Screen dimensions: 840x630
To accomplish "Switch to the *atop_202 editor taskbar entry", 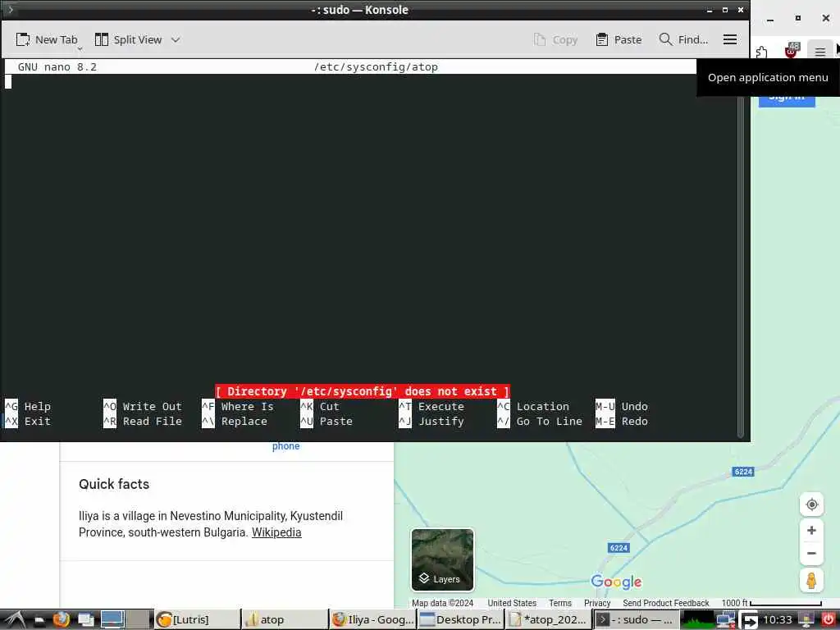I will [549, 620].
